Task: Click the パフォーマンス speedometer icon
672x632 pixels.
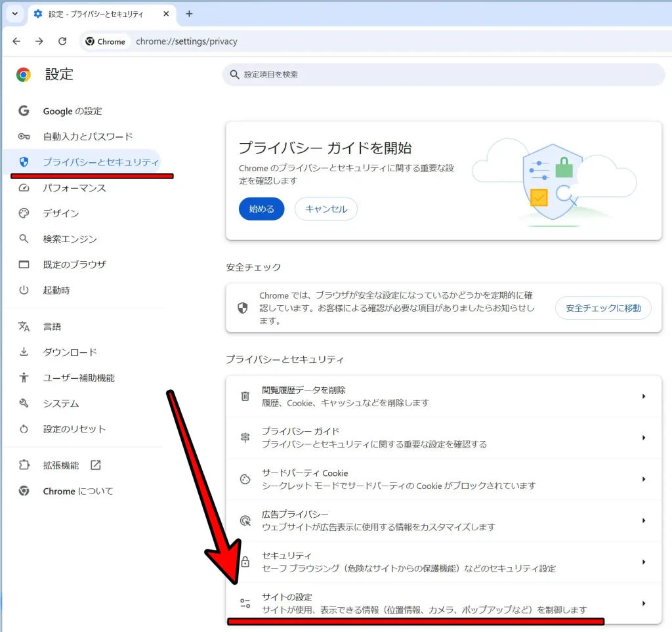Action: [x=24, y=188]
